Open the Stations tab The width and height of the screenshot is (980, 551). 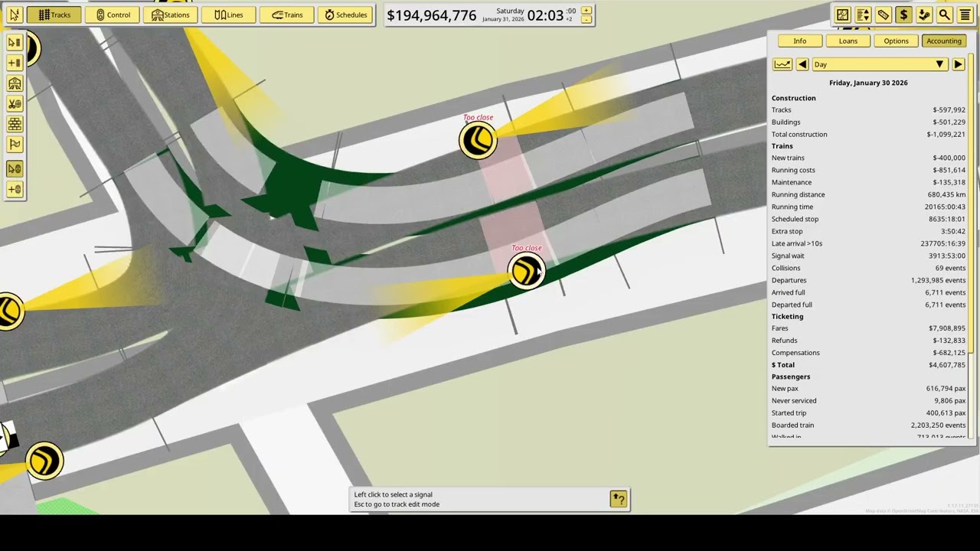(170, 15)
